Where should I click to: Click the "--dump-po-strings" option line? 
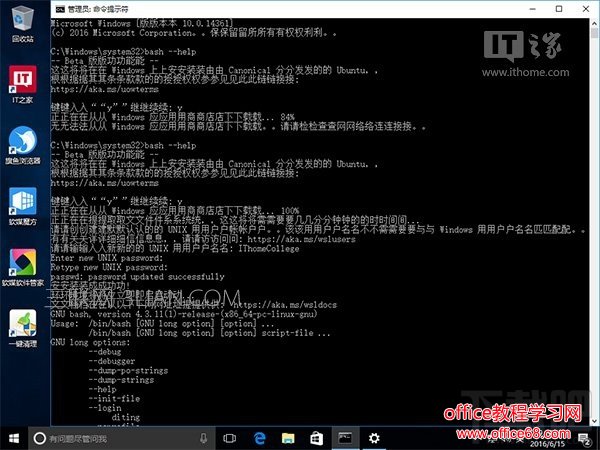pyautogui.click(x=128, y=371)
